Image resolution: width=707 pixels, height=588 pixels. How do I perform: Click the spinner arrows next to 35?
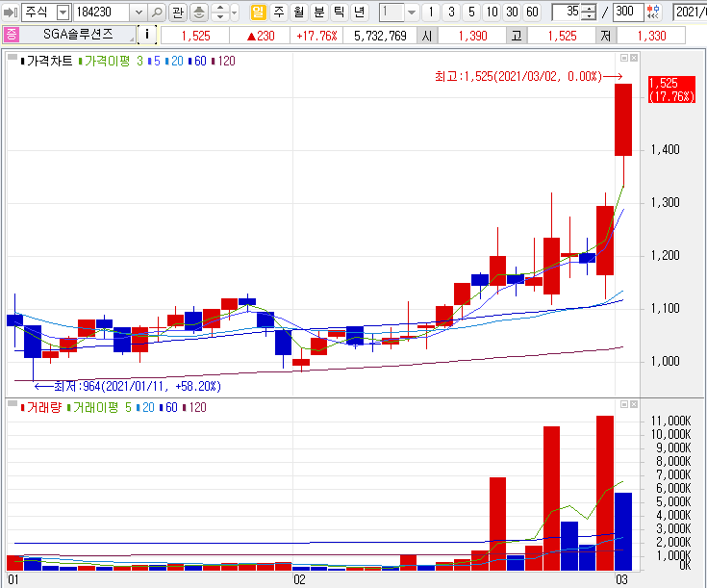click(x=588, y=13)
